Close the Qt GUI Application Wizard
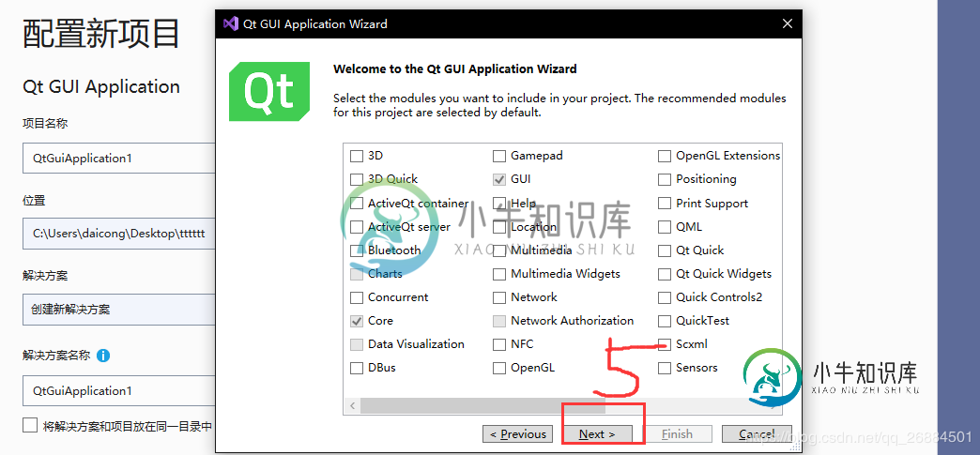Viewport: 980px width, 455px height. click(788, 23)
